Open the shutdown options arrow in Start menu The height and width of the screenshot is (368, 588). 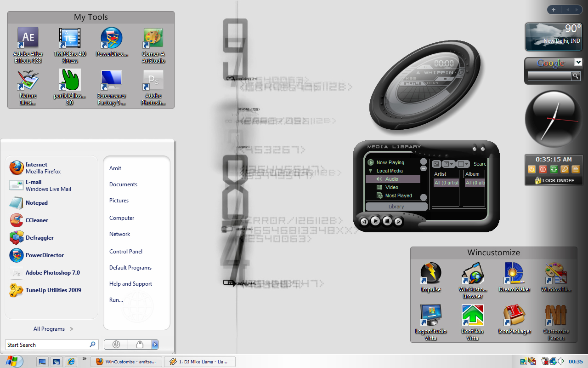click(x=155, y=344)
